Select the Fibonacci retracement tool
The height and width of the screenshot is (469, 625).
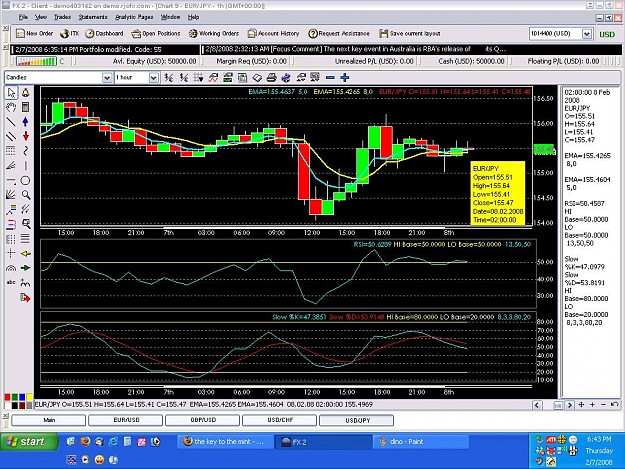(11, 151)
